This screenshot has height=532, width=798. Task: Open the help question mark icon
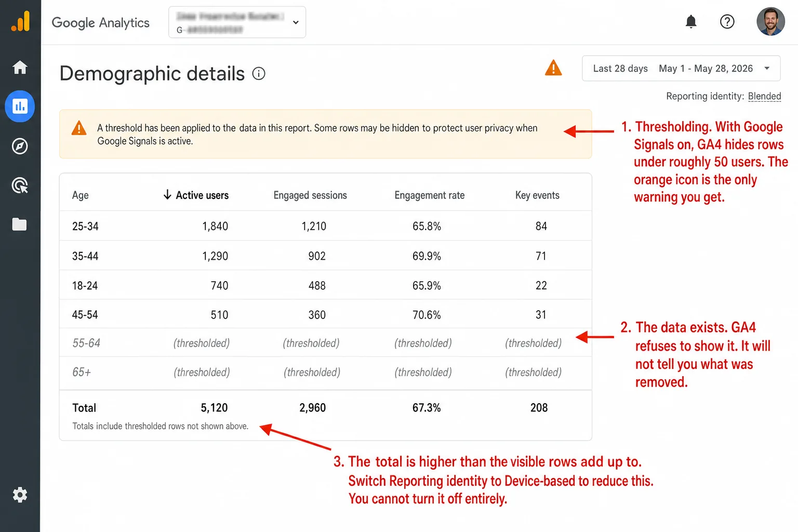click(x=727, y=22)
